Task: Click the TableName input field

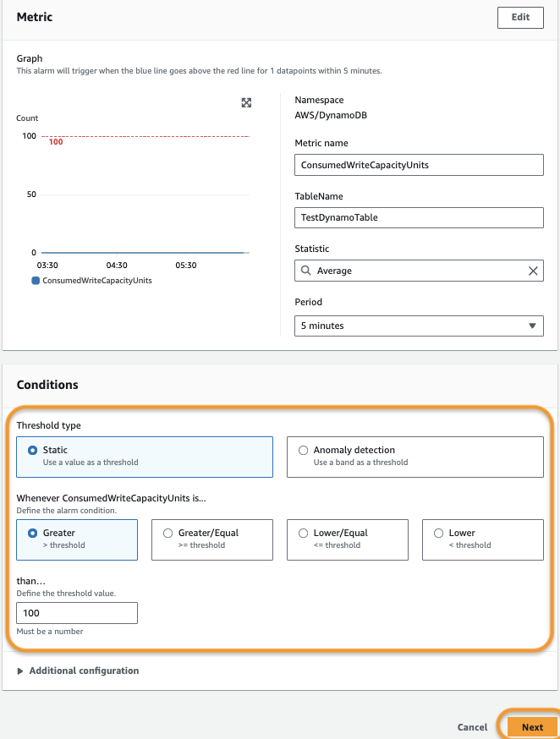Action: tap(419, 218)
